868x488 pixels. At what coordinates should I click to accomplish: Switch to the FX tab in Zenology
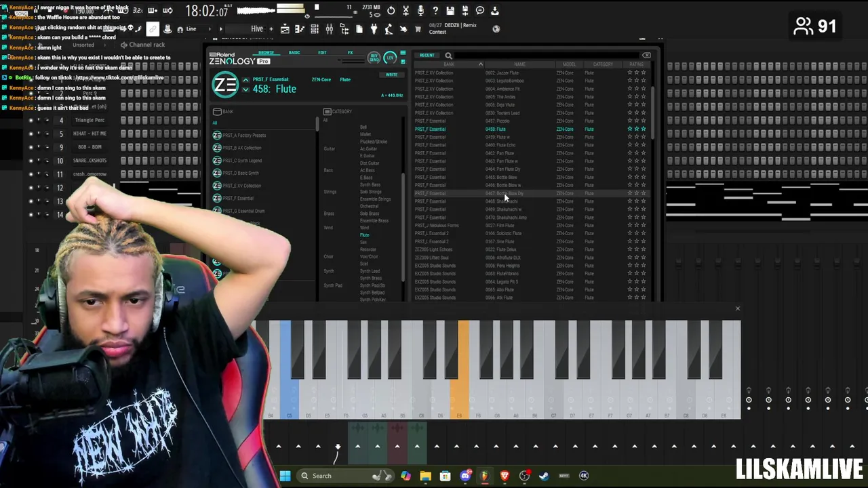pyautogui.click(x=351, y=53)
